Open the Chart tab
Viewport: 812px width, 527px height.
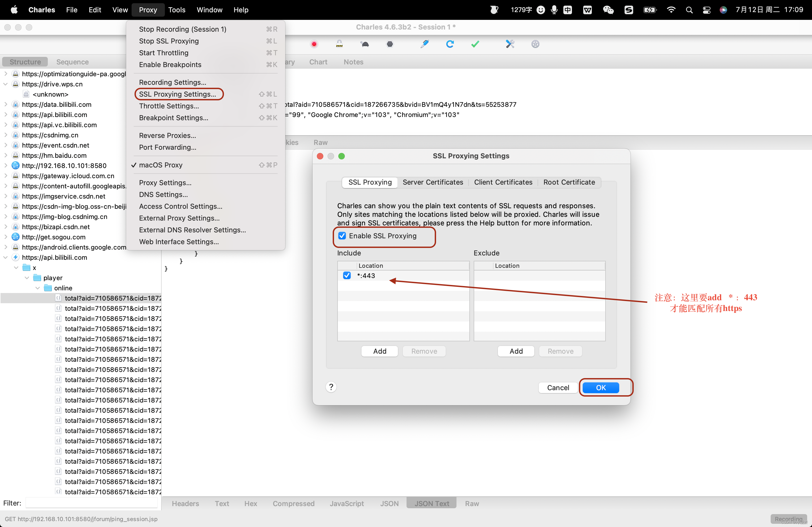318,62
